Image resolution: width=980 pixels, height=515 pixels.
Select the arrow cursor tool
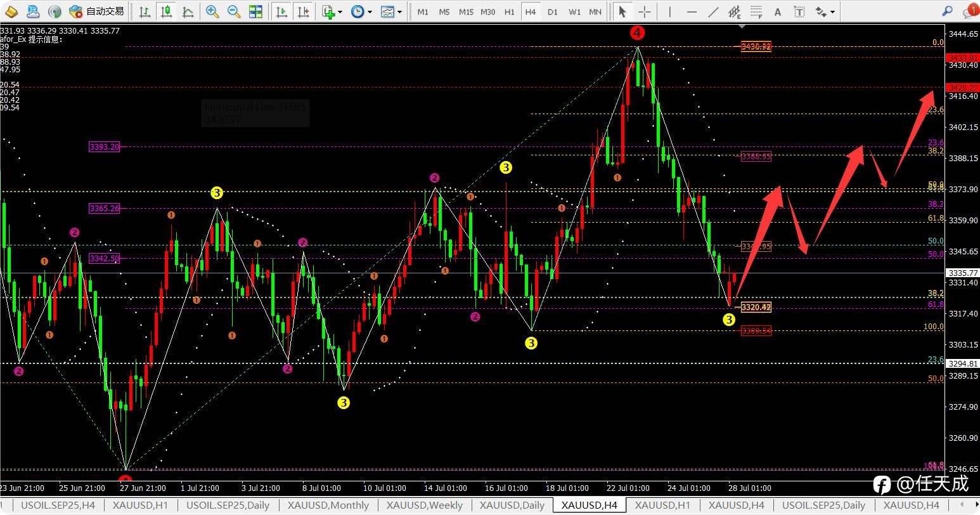pos(622,11)
